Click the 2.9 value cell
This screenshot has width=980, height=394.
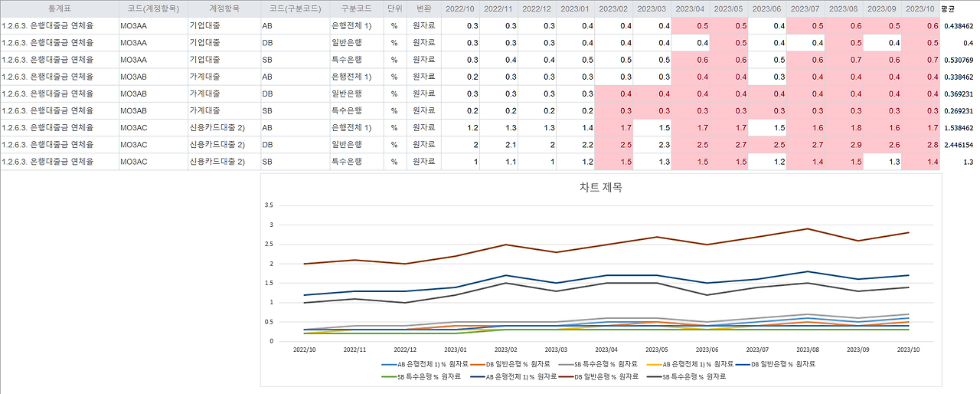844,144
